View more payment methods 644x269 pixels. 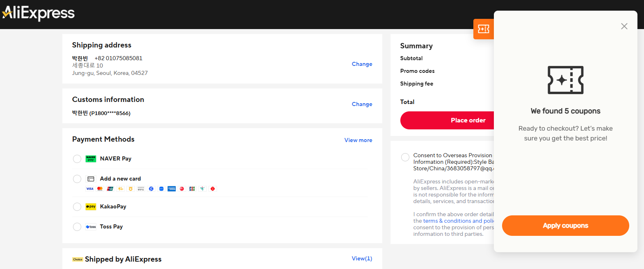point(358,140)
